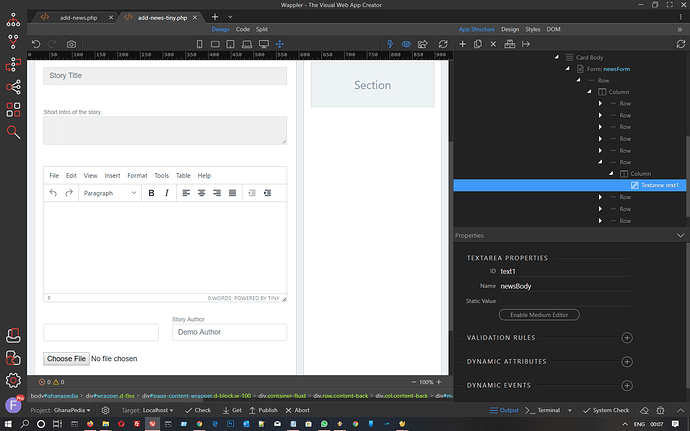
Task: Add a new element with the plus icon
Action: tap(462, 45)
